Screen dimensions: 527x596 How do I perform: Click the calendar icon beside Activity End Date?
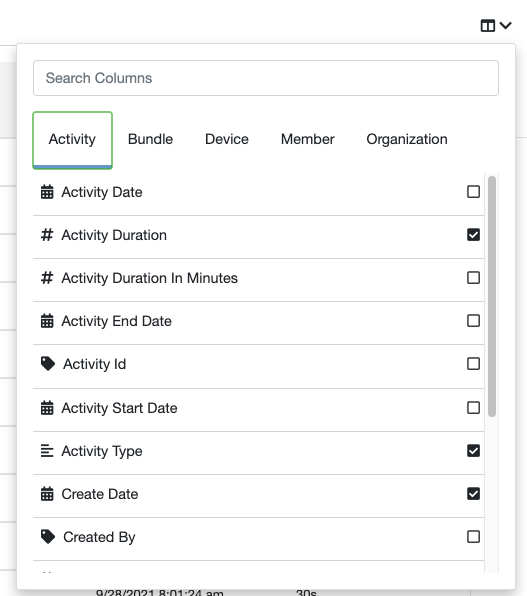(x=47, y=321)
